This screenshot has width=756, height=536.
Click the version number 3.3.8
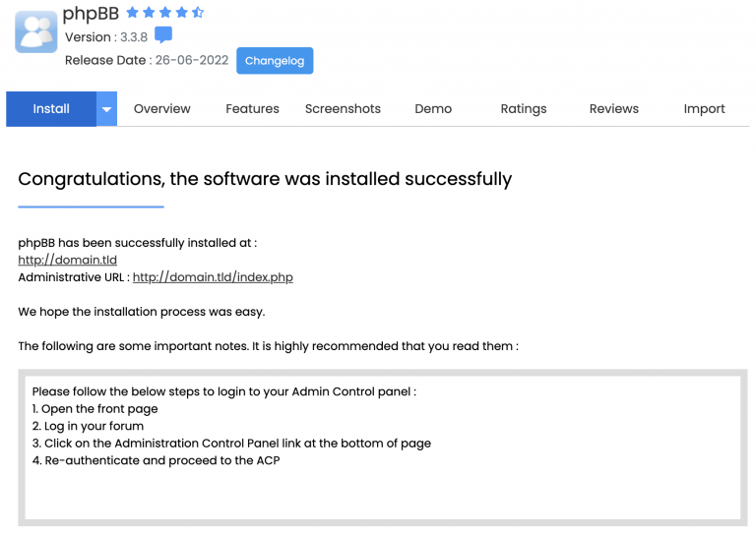point(132,37)
